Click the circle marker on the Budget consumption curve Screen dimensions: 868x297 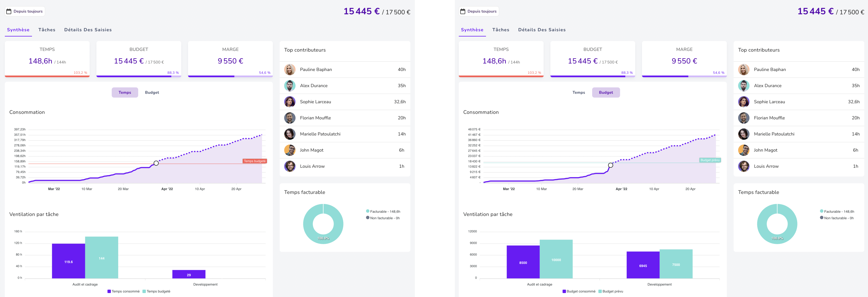click(x=611, y=165)
